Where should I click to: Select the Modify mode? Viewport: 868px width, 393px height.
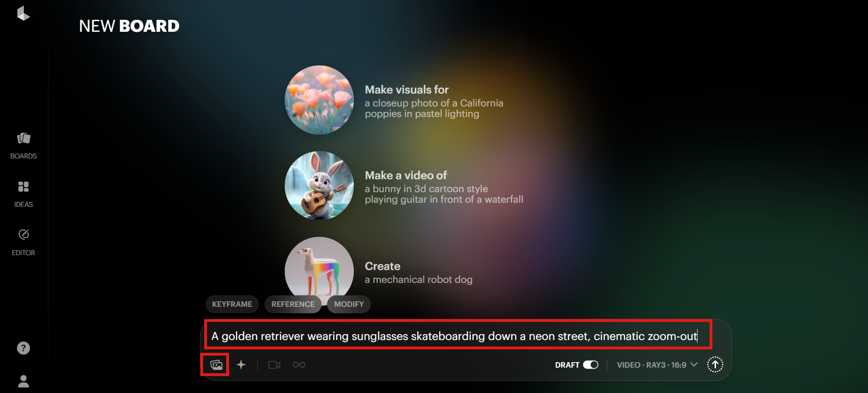(349, 304)
